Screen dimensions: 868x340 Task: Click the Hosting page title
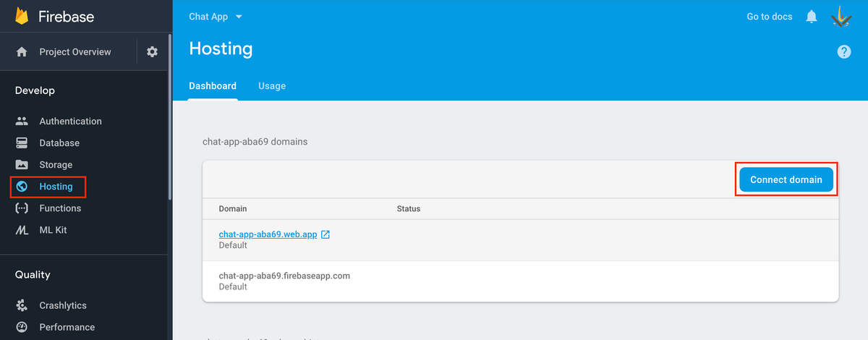[x=221, y=48]
